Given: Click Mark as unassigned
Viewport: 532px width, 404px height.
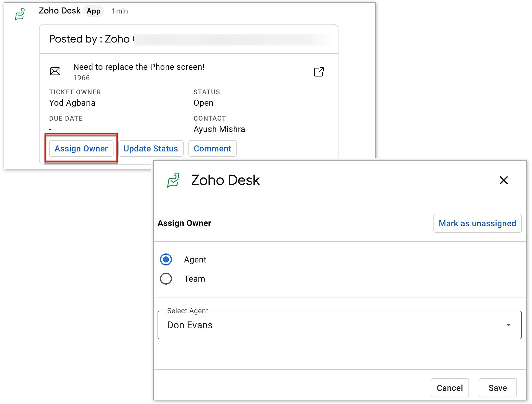Looking at the screenshot, I should [477, 223].
